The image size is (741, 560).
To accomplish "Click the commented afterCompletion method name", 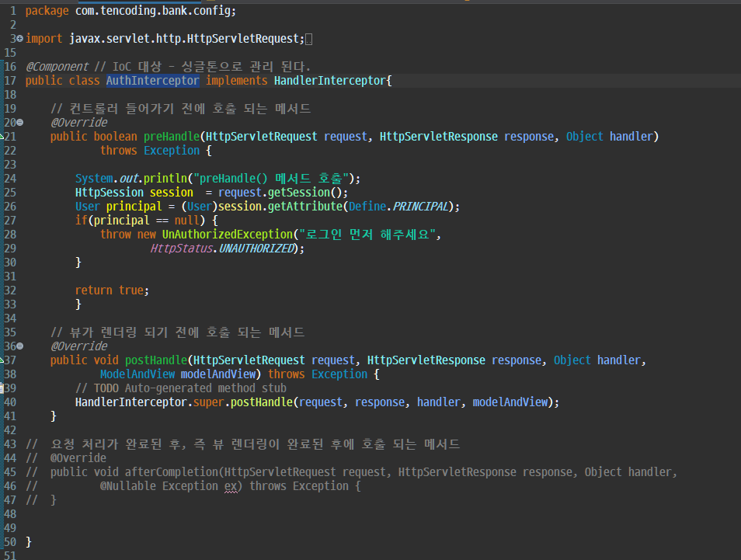I will (172, 472).
